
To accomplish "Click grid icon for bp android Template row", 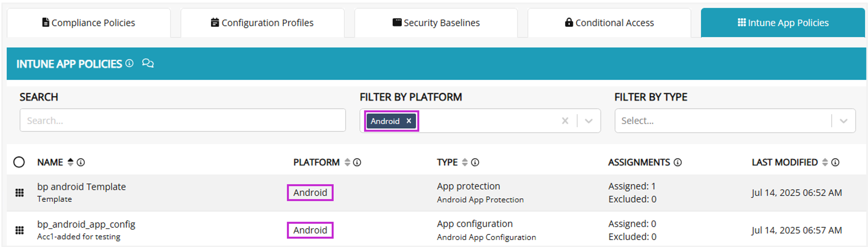I will click(19, 193).
